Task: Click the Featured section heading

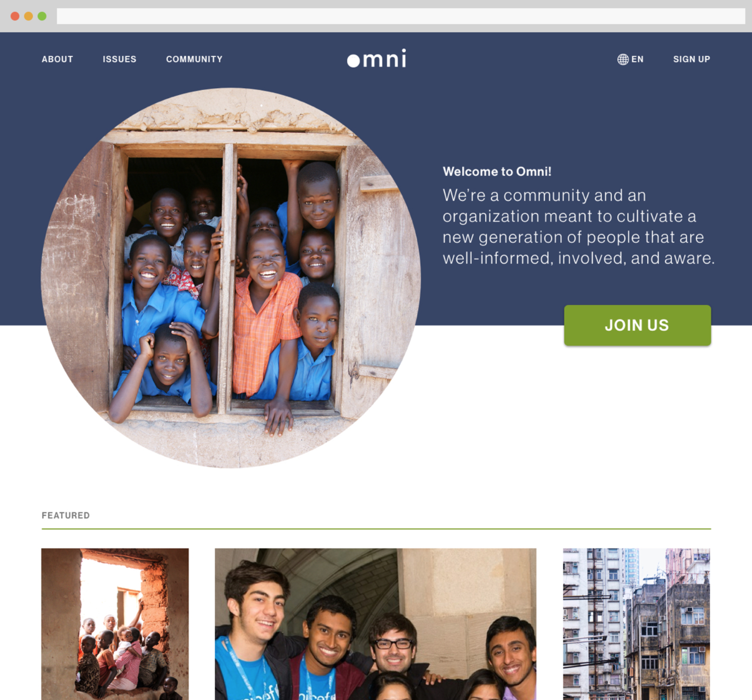Action: click(x=66, y=515)
